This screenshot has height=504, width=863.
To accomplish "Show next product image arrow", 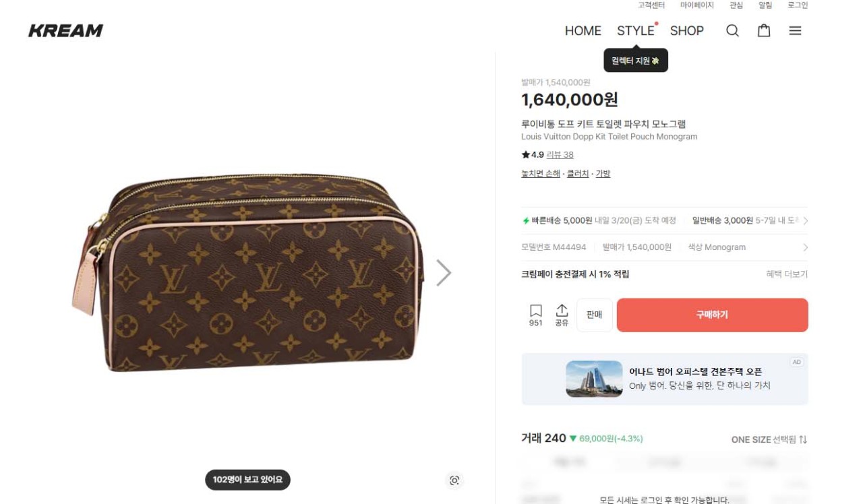I will (443, 273).
